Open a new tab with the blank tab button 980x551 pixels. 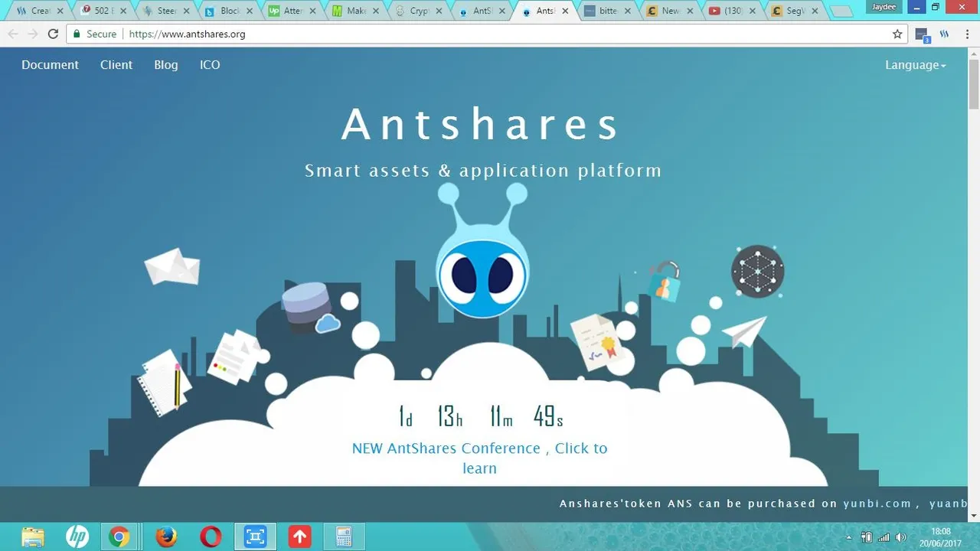click(x=841, y=11)
